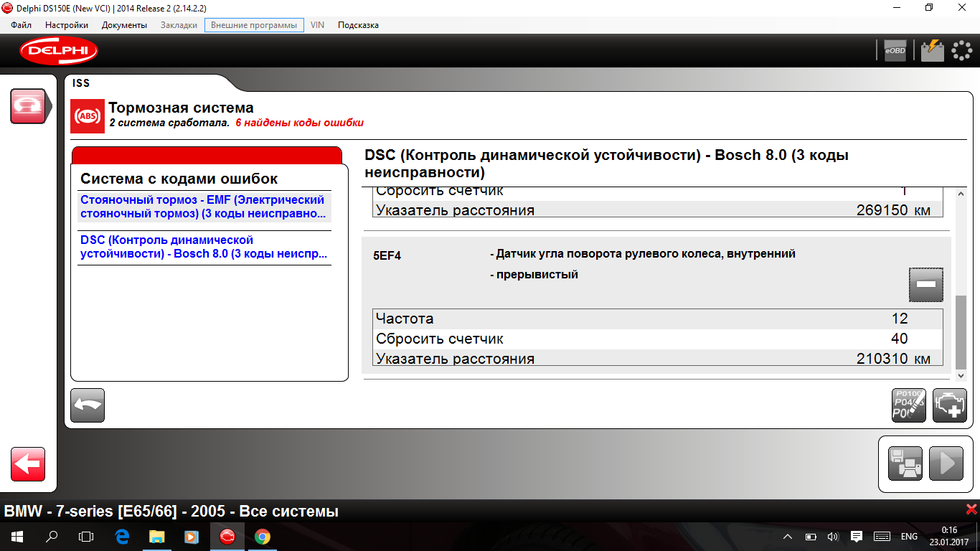Launch Microsoft Edge from taskbar

pos(121,536)
